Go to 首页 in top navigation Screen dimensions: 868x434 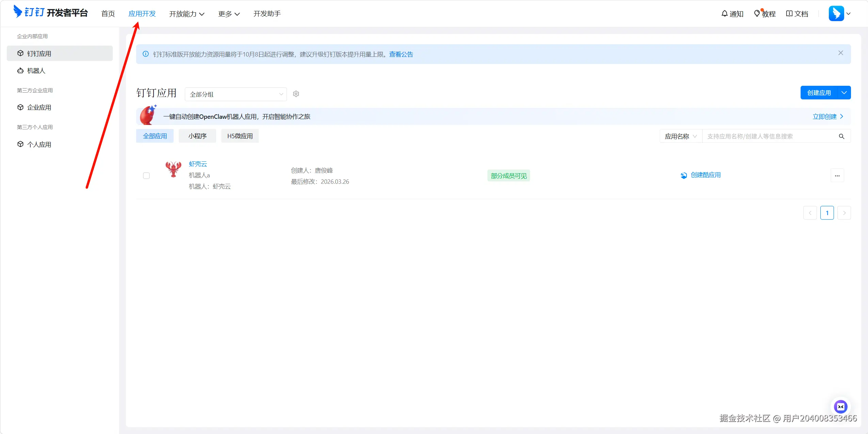pos(108,14)
